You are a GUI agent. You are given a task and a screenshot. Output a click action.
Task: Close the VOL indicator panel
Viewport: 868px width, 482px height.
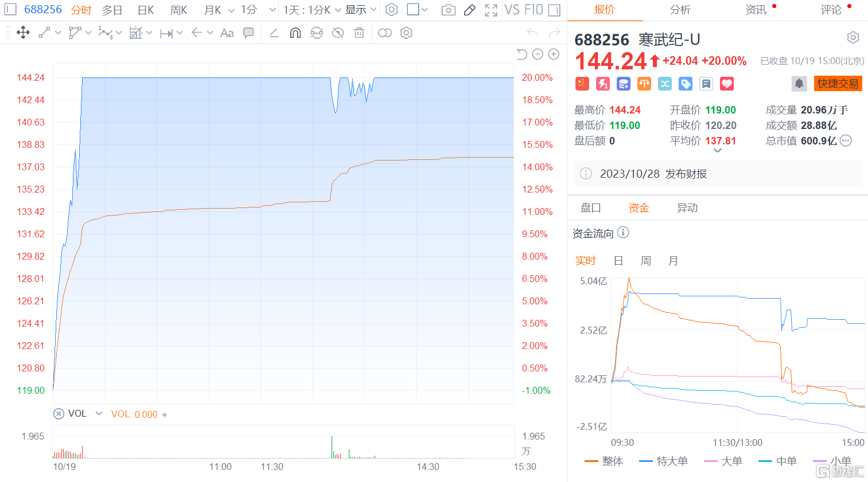pos(59,414)
